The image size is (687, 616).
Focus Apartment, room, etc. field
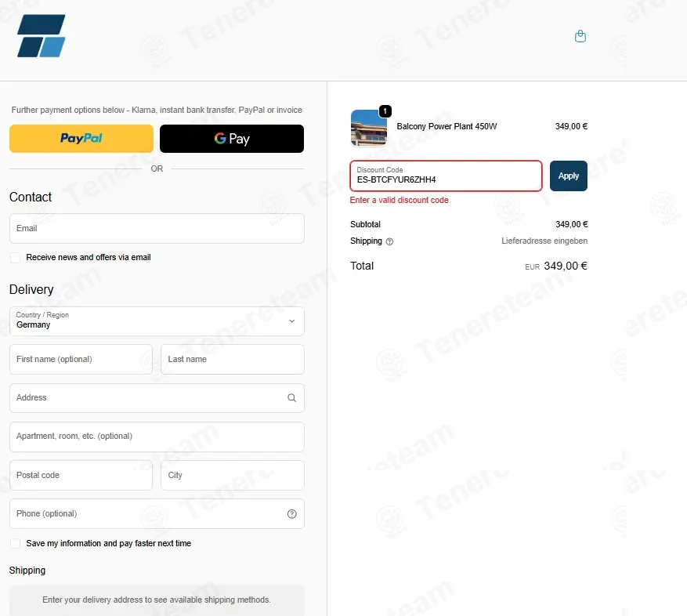click(157, 437)
